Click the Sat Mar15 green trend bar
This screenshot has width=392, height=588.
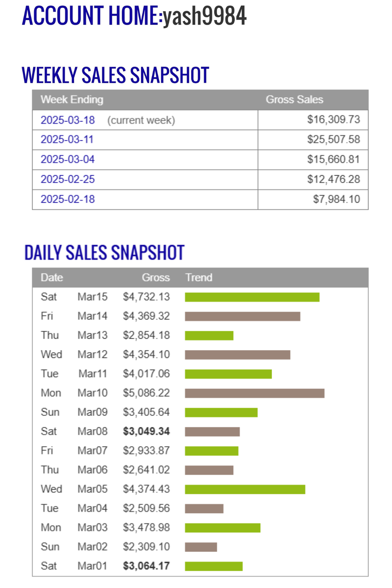pos(252,297)
